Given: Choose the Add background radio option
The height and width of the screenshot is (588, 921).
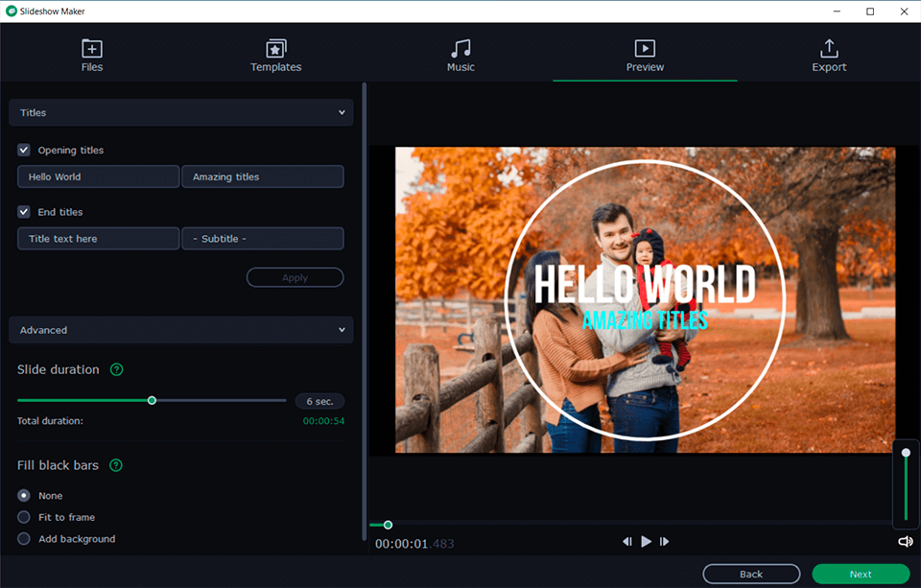Looking at the screenshot, I should [24, 539].
